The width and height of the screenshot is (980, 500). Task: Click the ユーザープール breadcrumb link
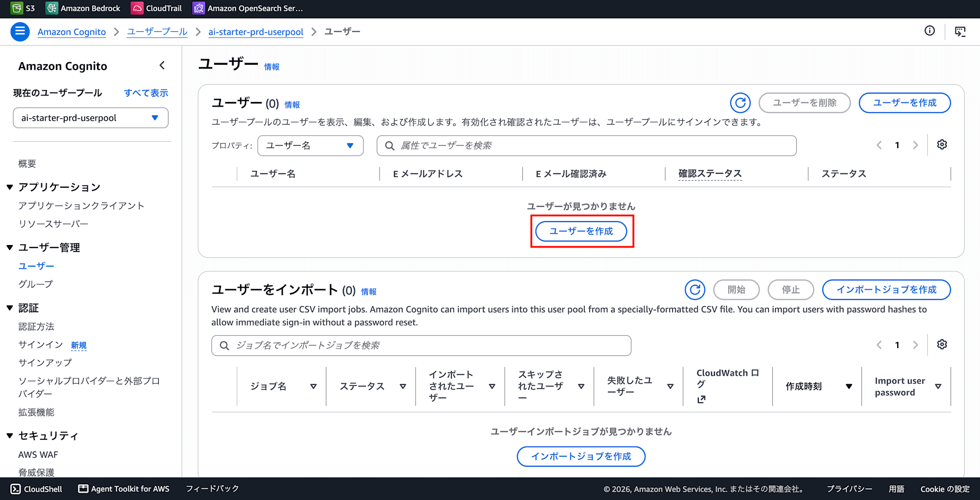pyautogui.click(x=157, y=32)
